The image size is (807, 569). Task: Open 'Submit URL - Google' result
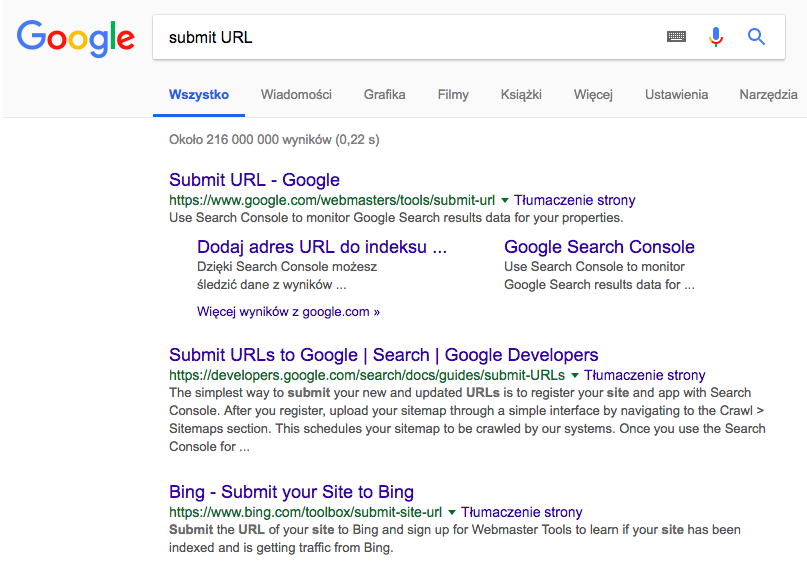click(x=254, y=180)
